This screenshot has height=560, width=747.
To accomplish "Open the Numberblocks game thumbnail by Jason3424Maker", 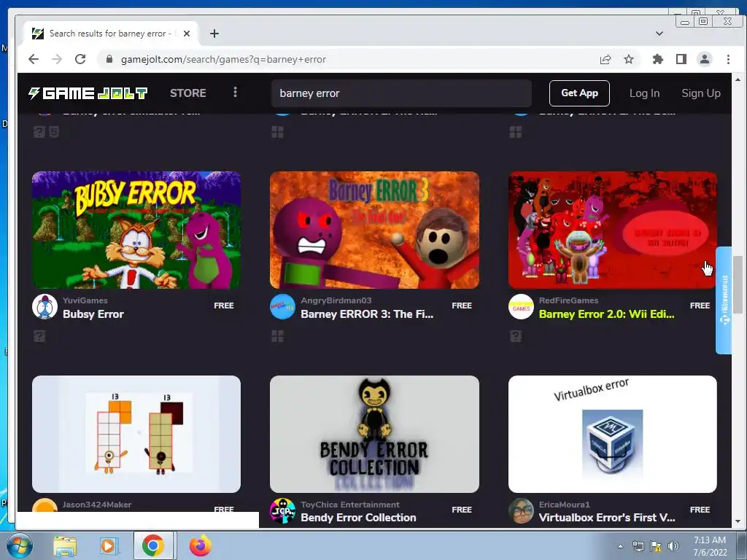I will (136, 434).
